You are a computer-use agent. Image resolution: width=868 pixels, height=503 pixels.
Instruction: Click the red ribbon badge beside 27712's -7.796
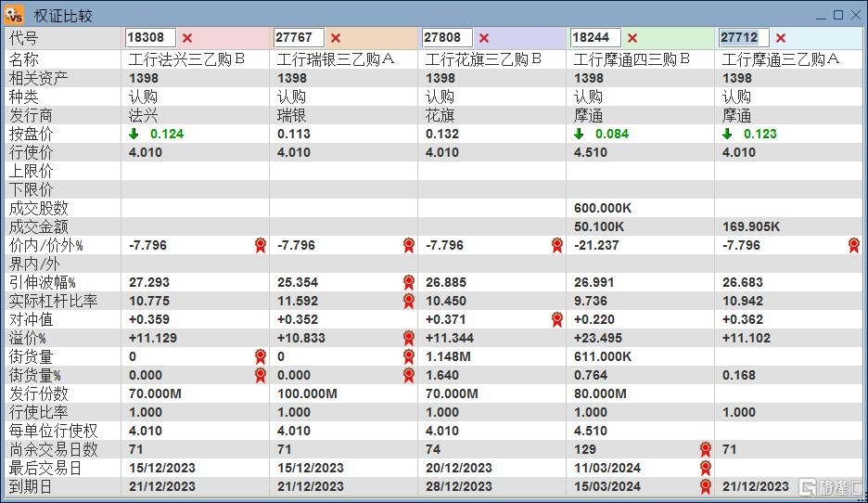[x=853, y=245]
